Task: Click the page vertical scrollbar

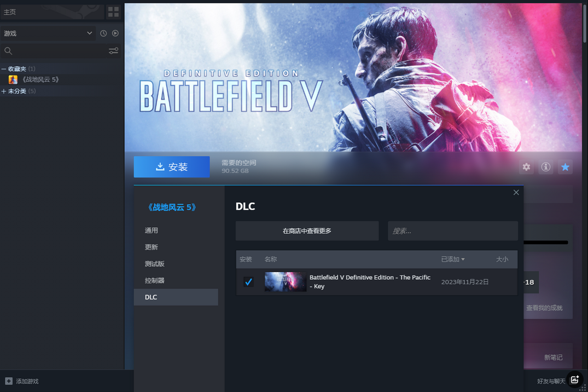Action: (x=585, y=22)
